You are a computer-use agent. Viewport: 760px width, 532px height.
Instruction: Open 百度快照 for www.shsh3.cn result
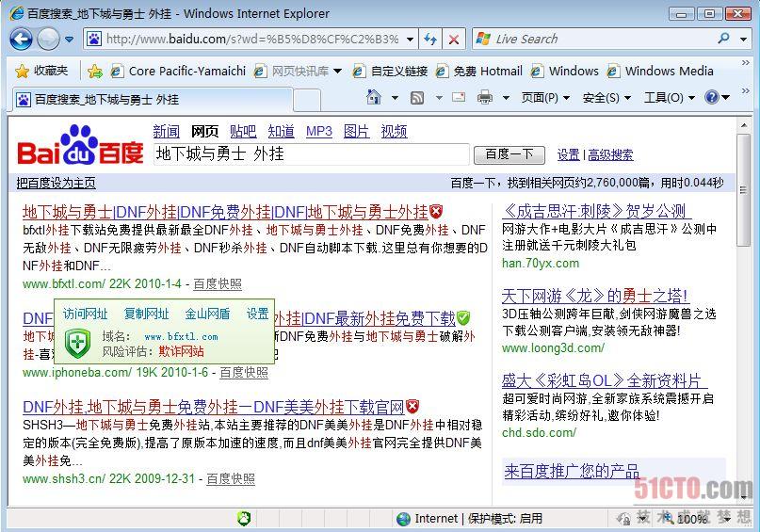point(231,478)
